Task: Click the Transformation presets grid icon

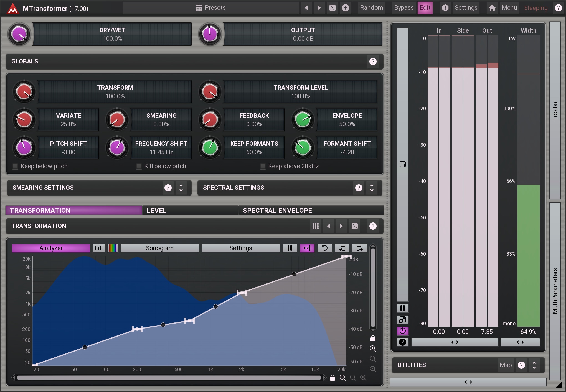Action: point(315,226)
